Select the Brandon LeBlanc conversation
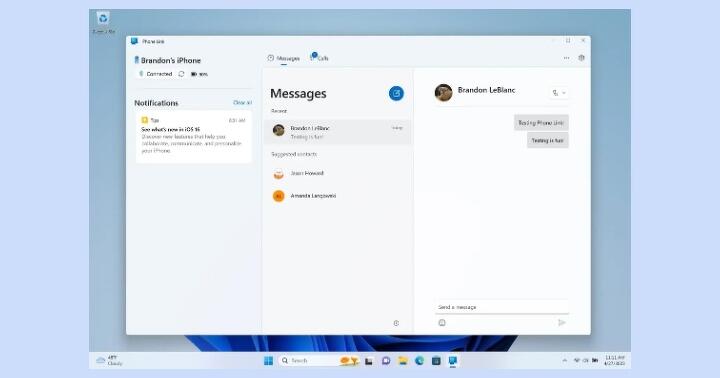720x378 pixels. [x=338, y=132]
